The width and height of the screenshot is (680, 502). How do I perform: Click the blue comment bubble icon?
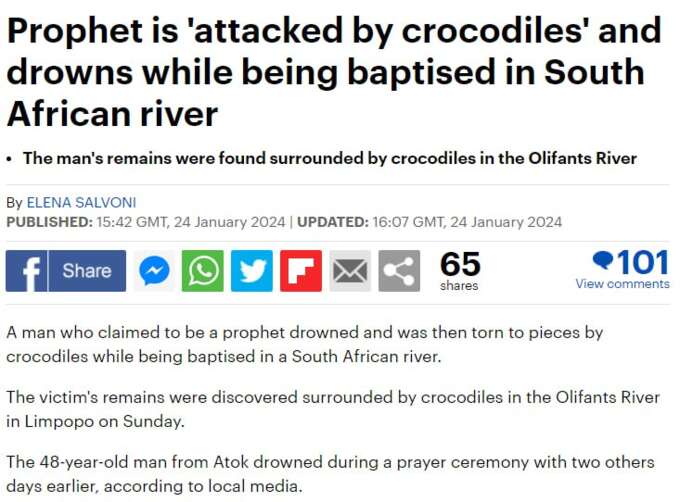pos(603,261)
